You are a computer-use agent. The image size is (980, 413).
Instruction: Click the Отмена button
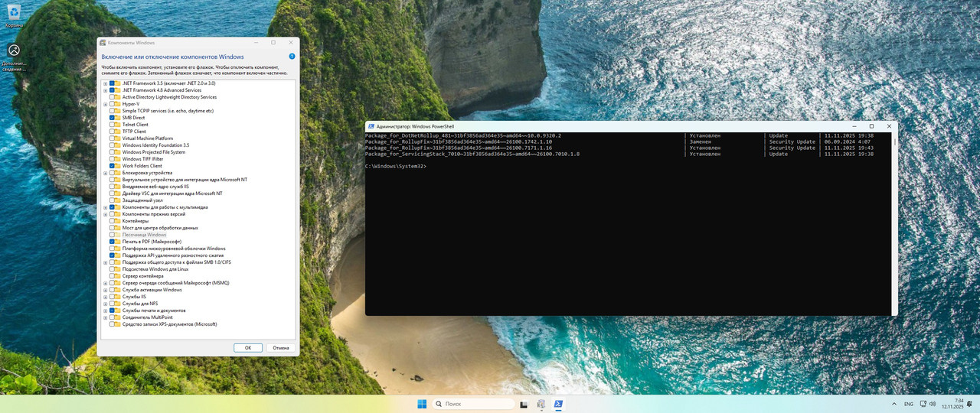(281, 348)
